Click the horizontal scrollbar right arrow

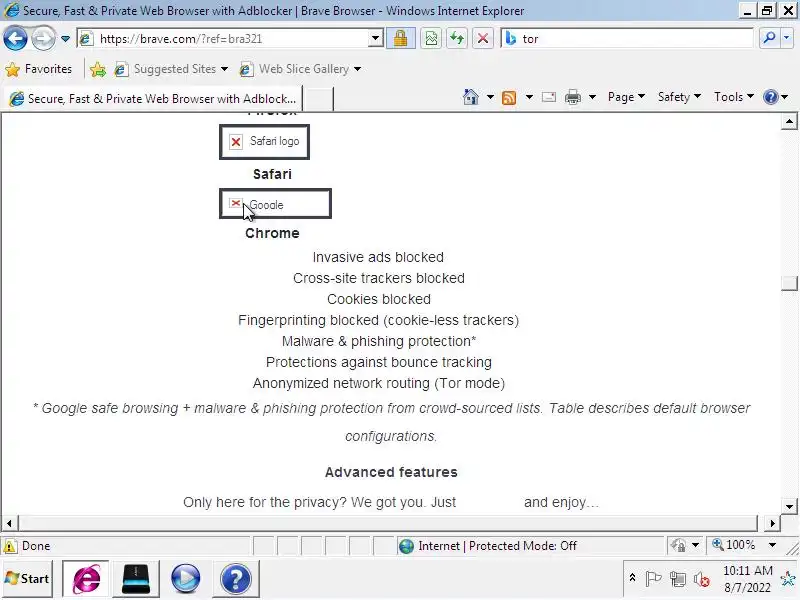click(x=772, y=523)
